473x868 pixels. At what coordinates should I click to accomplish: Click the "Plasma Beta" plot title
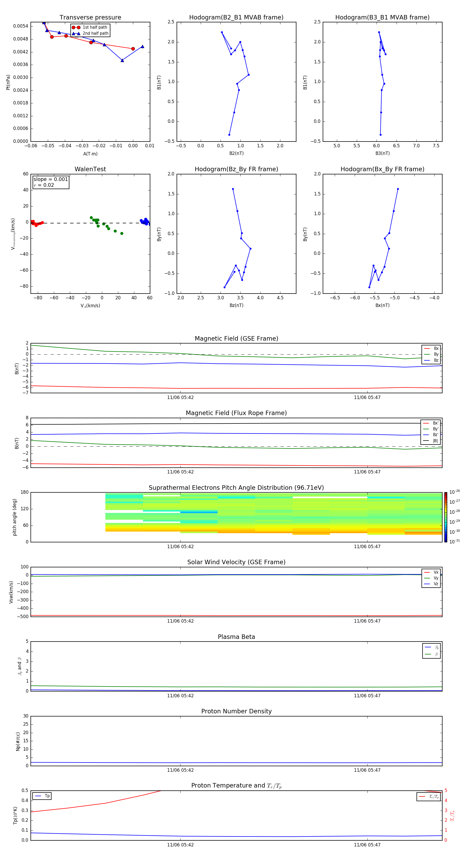tap(236, 637)
